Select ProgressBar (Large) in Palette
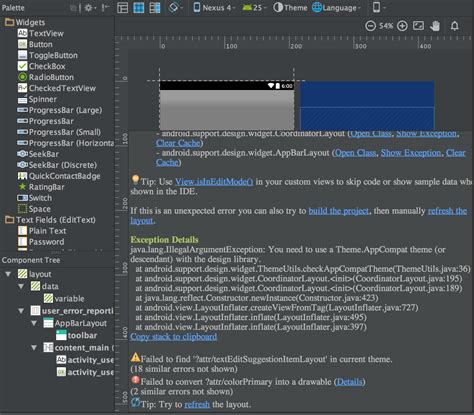Screen dimensions: 474x415 pyautogui.click(x=60, y=110)
